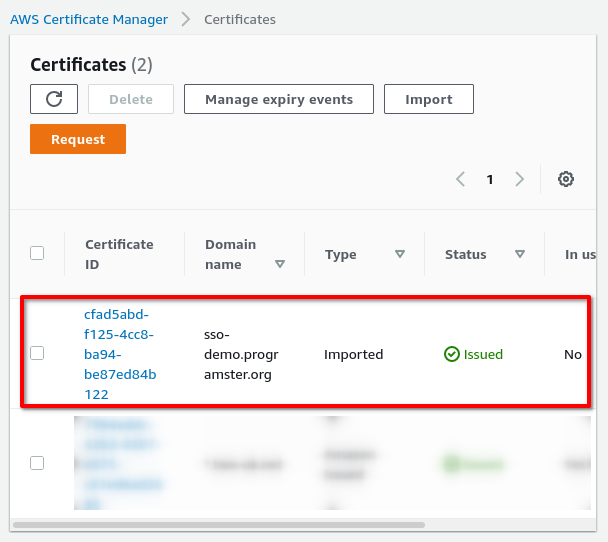The width and height of the screenshot is (608, 542).
Task: Click the Certificates (2) heading
Action: pyautogui.click(x=91, y=64)
